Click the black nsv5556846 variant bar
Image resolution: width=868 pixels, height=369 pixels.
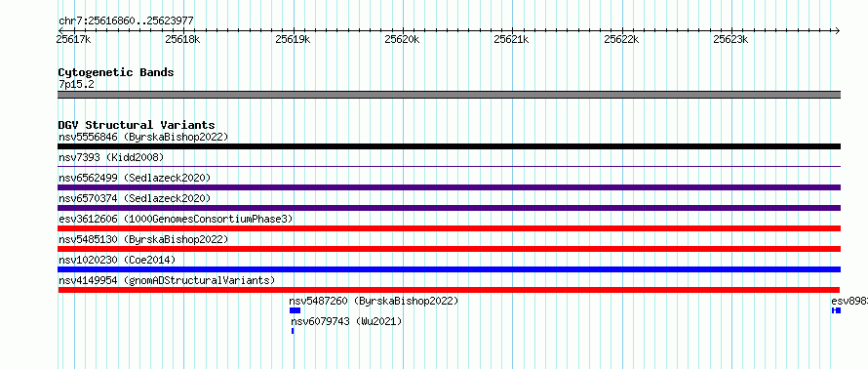pos(449,146)
